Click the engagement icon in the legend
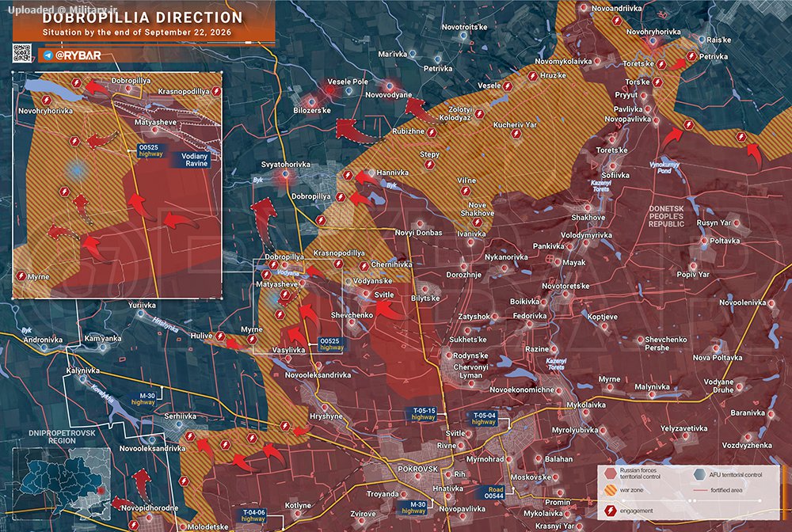 [610, 511]
